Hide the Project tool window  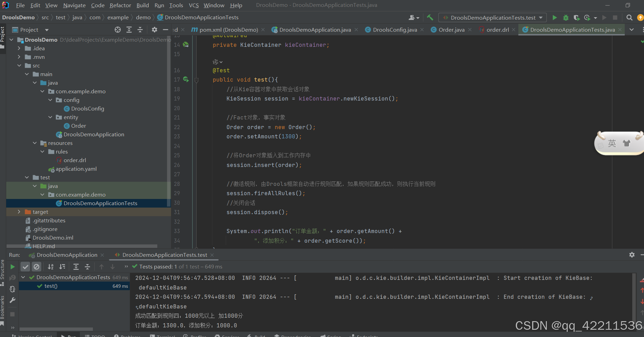pyautogui.click(x=166, y=30)
